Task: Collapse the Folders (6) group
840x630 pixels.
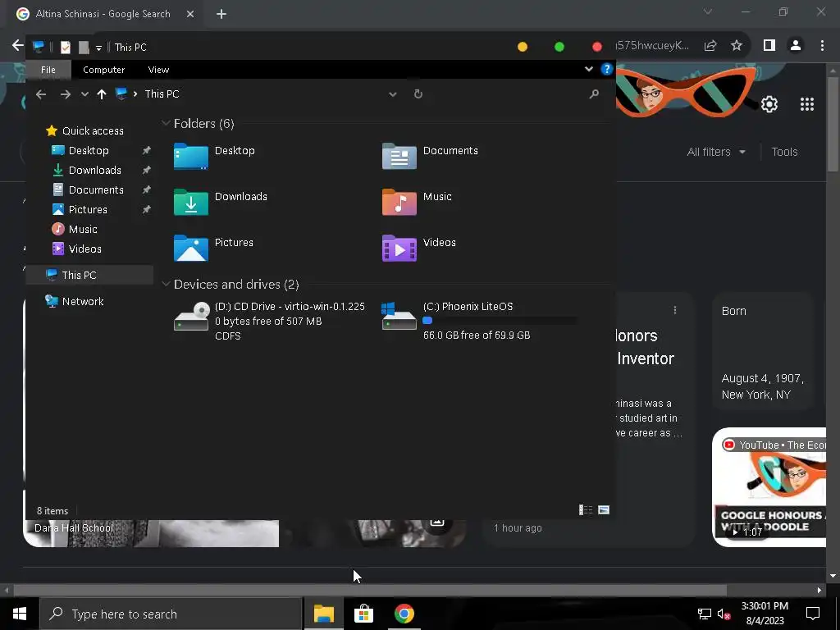Action: [x=166, y=123]
